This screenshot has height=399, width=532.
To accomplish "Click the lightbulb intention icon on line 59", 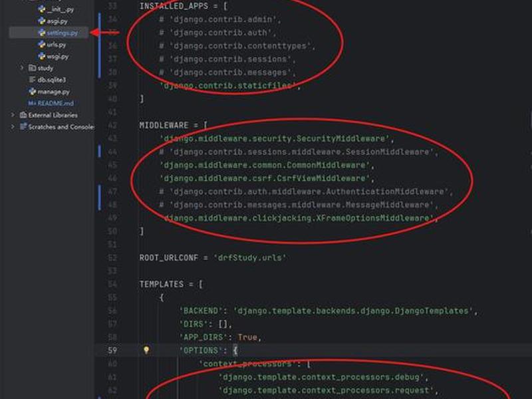I will point(146,350).
